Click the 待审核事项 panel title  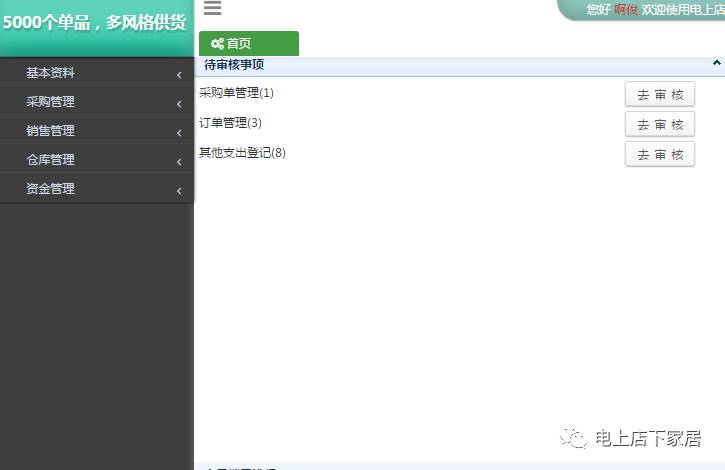pyautogui.click(x=234, y=65)
